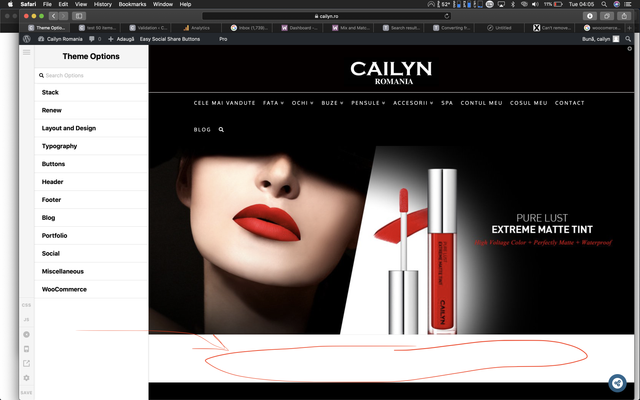Open the Header options section
This screenshot has height=400, width=640.
(x=91, y=182)
